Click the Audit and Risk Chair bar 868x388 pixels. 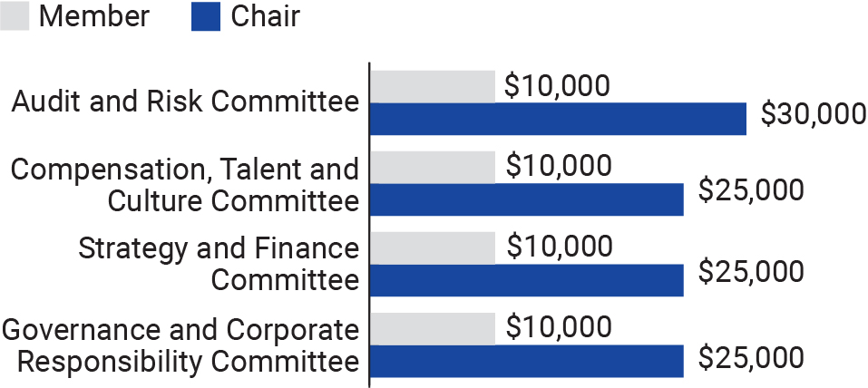click(x=558, y=119)
